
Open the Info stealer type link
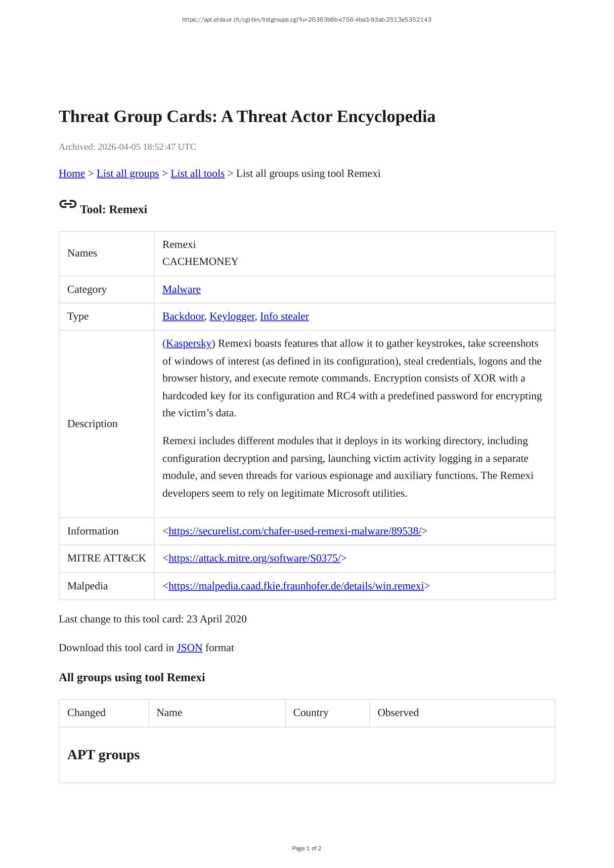(x=284, y=316)
